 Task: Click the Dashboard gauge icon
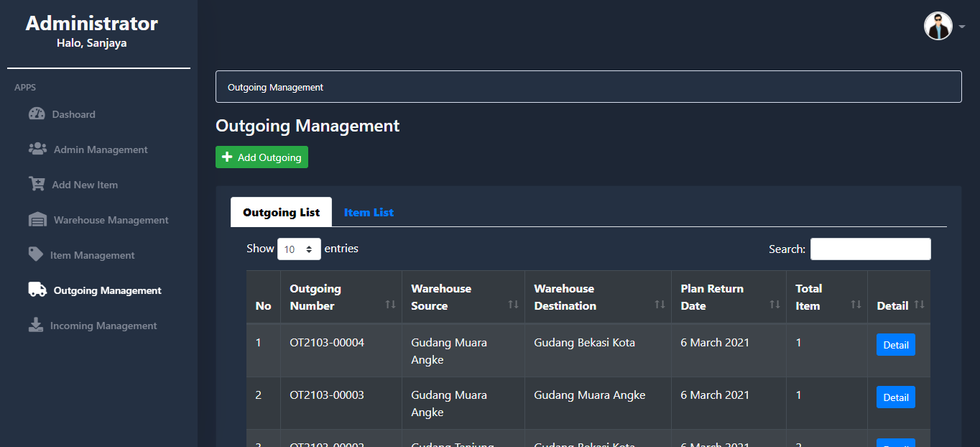(x=37, y=114)
